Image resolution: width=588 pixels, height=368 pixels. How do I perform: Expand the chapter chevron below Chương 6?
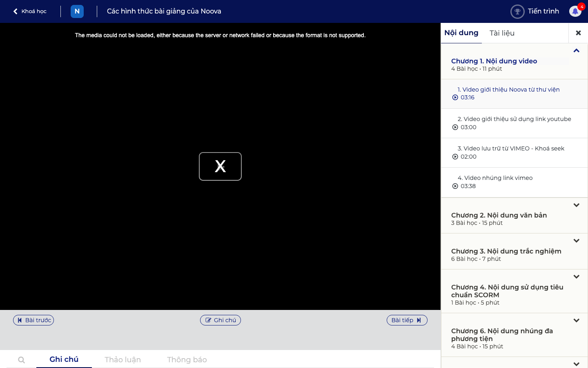click(577, 364)
